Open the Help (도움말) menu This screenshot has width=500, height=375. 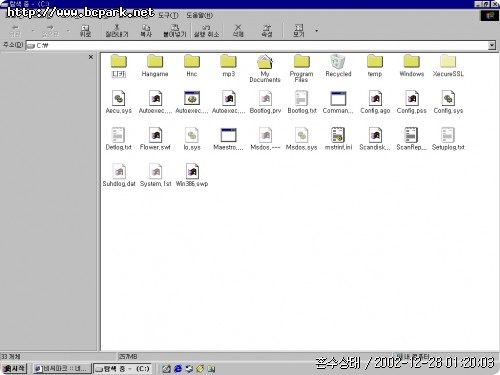click(x=199, y=15)
